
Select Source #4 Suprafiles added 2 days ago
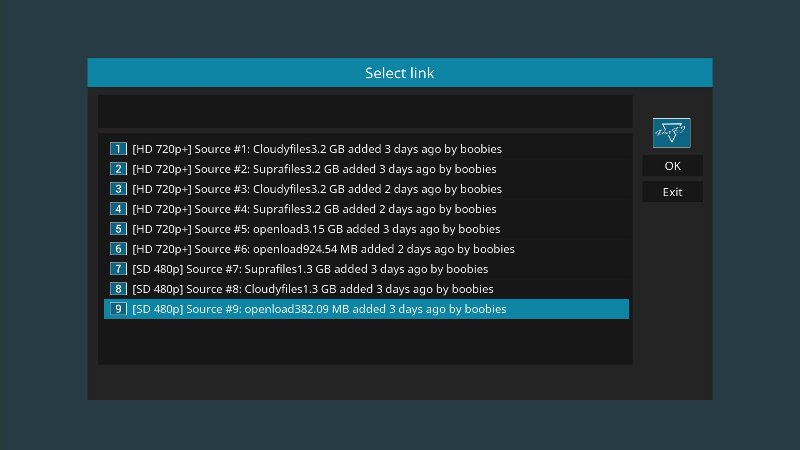pos(366,209)
